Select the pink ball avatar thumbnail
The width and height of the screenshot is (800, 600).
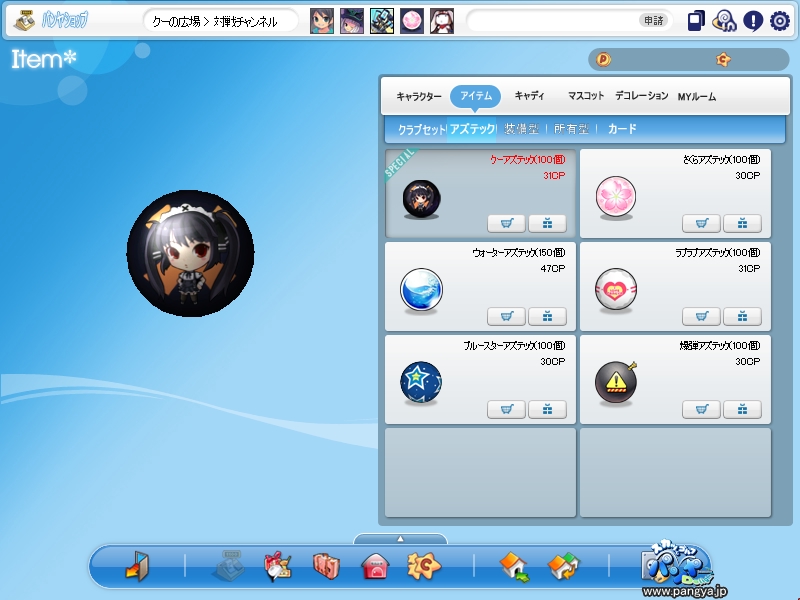[412, 21]
